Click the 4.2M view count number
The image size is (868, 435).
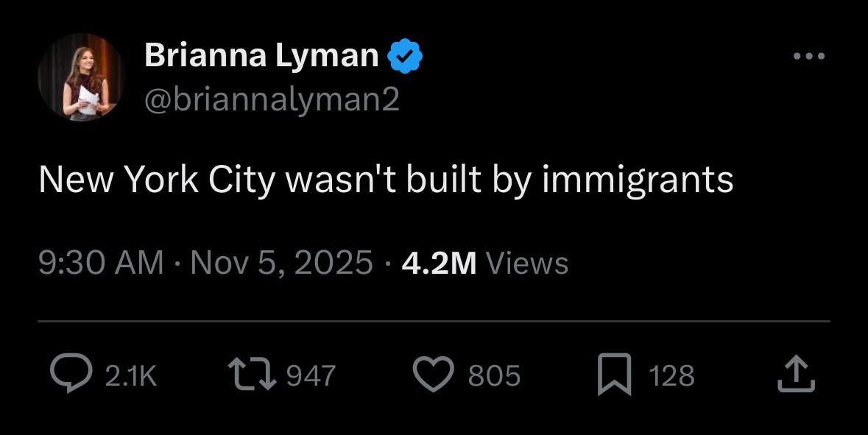tap(439, 263)
